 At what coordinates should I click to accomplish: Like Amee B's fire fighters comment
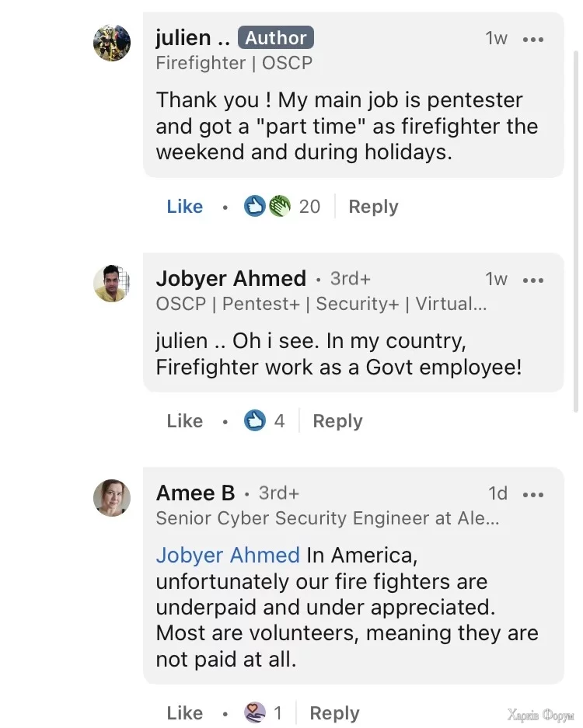point(185,713)
